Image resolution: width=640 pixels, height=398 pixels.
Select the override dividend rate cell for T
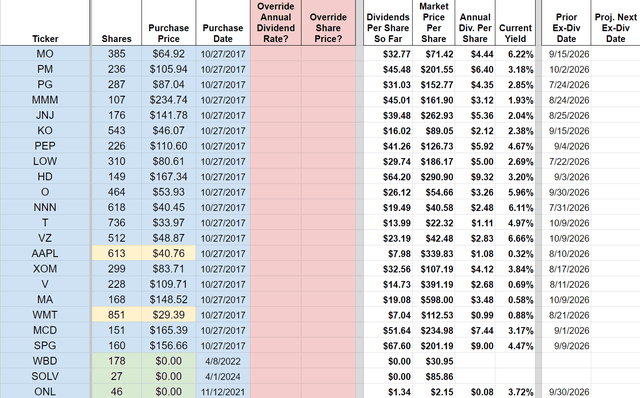(276, 223)
